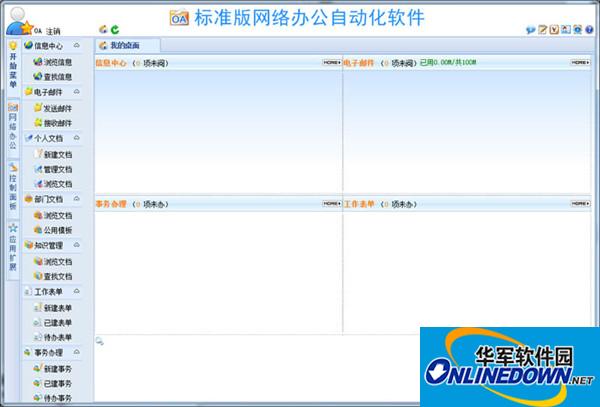The height and width of the screenshot is (407, 600).
Task: Click MORE in the 事务办理 panel
Action: point(332,204)
